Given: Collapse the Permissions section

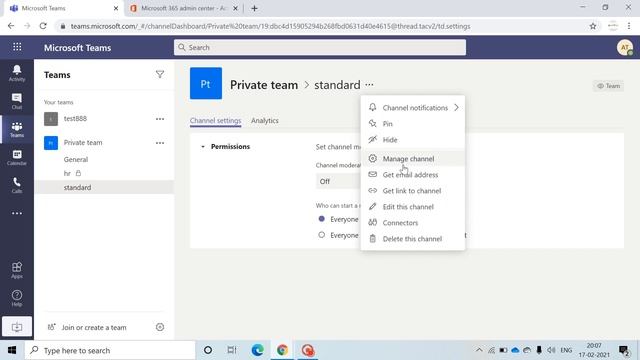Looking at the screenshot, I should [x=202, y=147].
